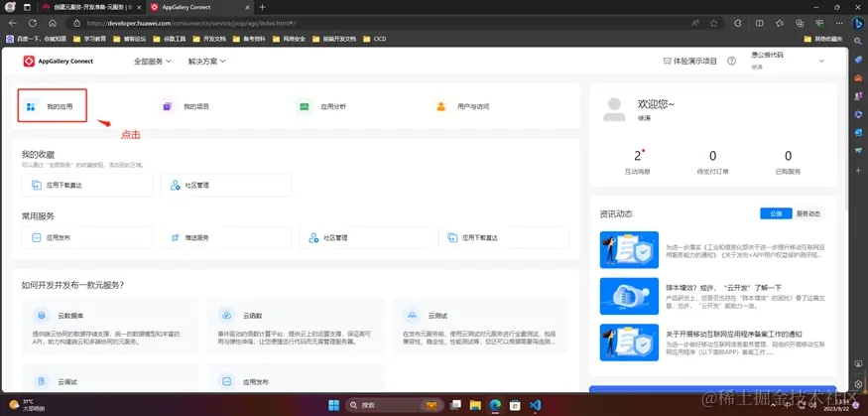Open 社区管理 under 常用服务
The width and height of the screenshot is (868, 416).
365,237
